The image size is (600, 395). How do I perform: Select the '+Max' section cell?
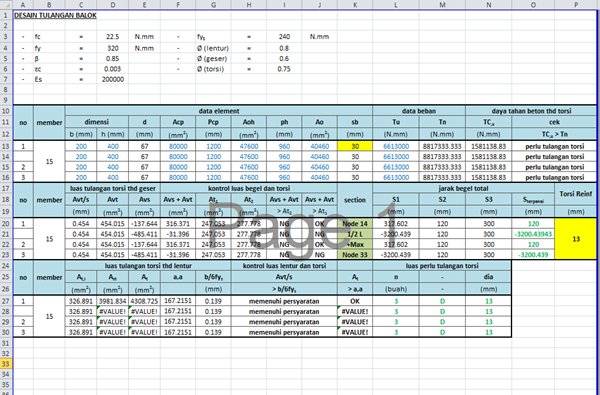pyautogui.click(x=355, y=245)
